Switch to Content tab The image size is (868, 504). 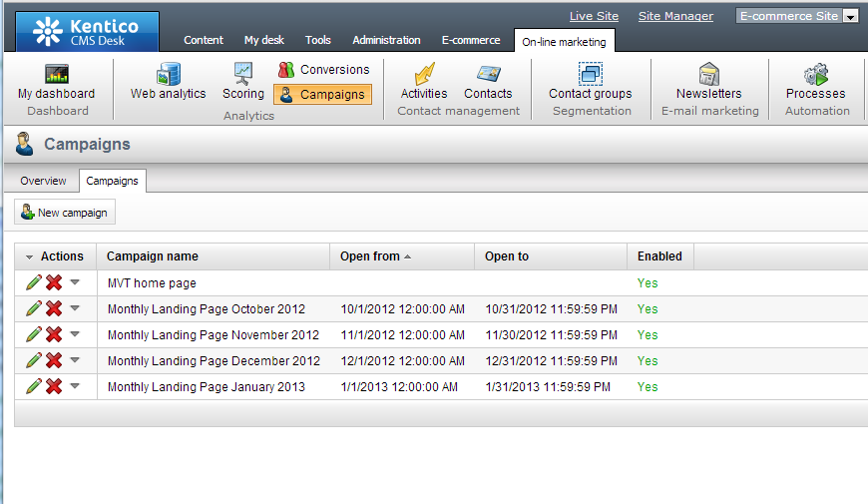click(x=204, y=40)
